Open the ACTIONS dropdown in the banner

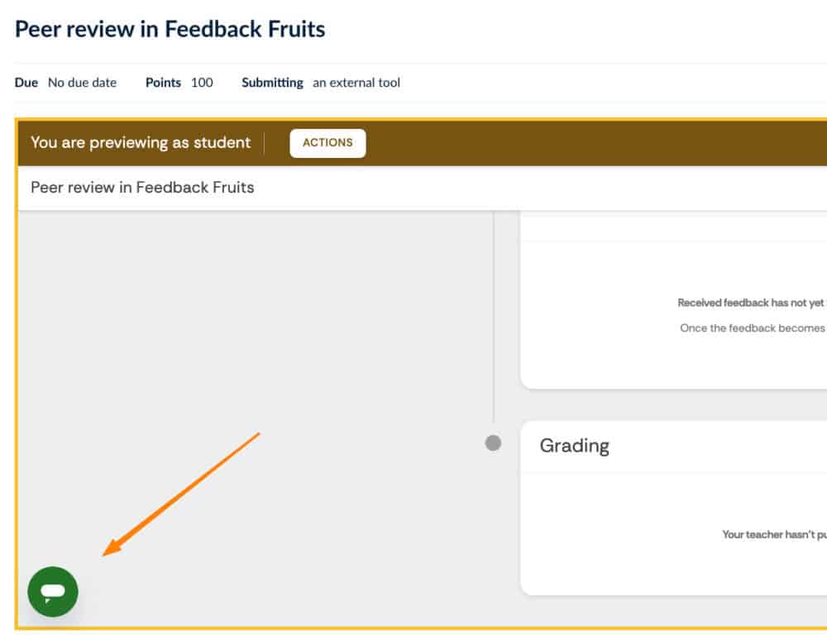327,142
